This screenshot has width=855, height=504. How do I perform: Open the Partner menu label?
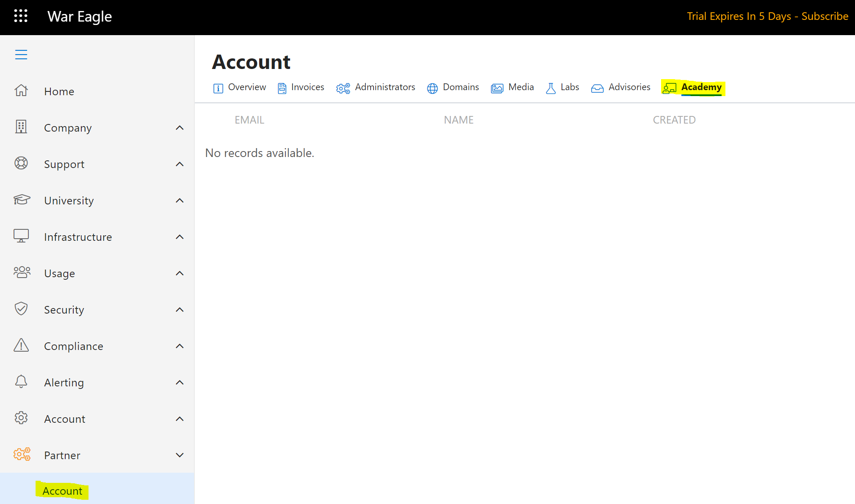[62, 455]
